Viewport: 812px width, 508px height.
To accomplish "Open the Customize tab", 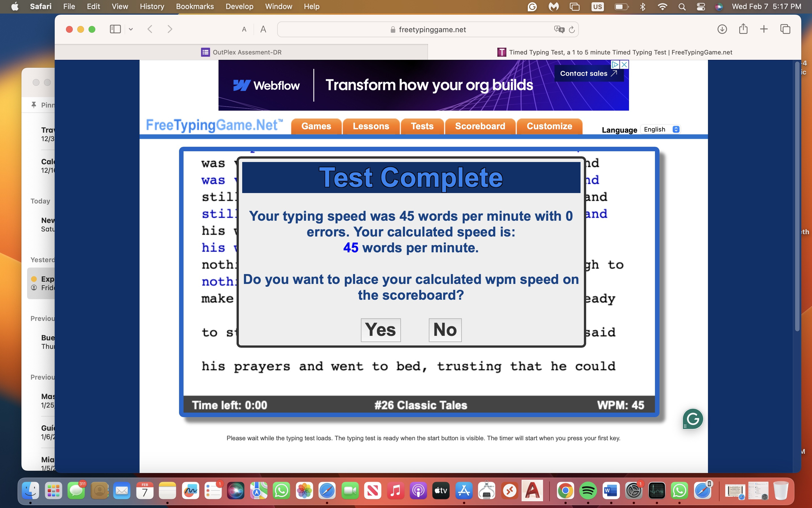I will click(x=549, y=126).
